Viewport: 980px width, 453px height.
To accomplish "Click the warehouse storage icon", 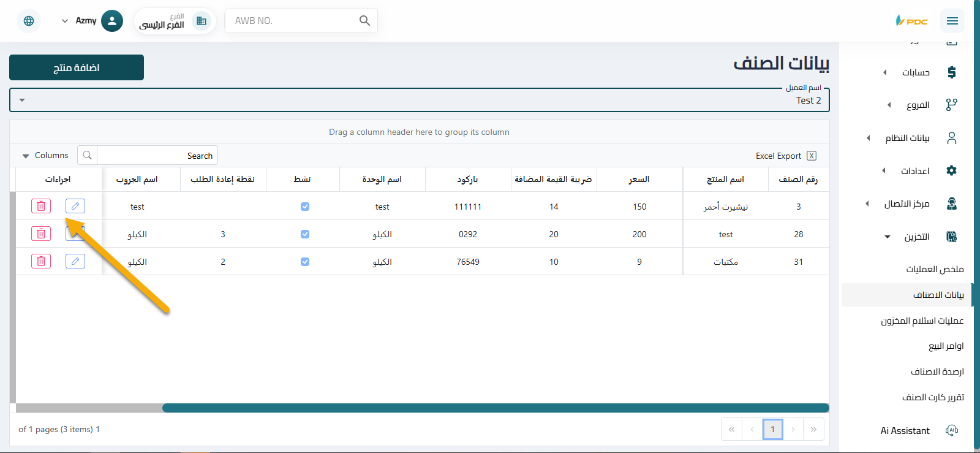I will tap(951, 237).
